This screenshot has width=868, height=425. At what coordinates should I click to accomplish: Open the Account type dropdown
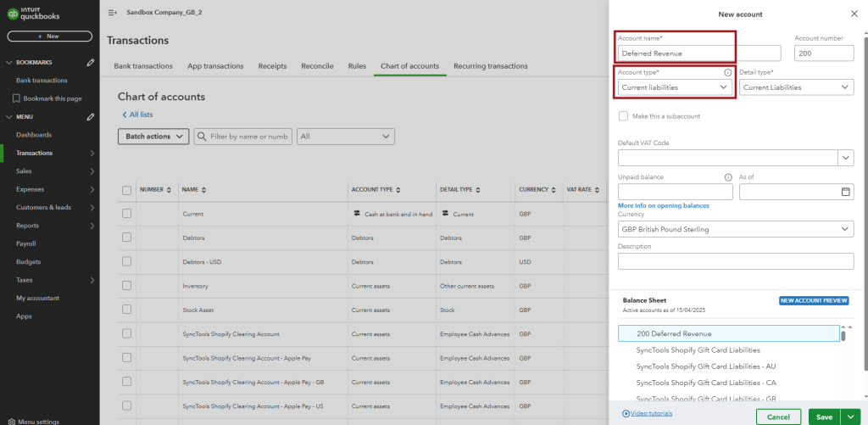click(x=674, y=87)
